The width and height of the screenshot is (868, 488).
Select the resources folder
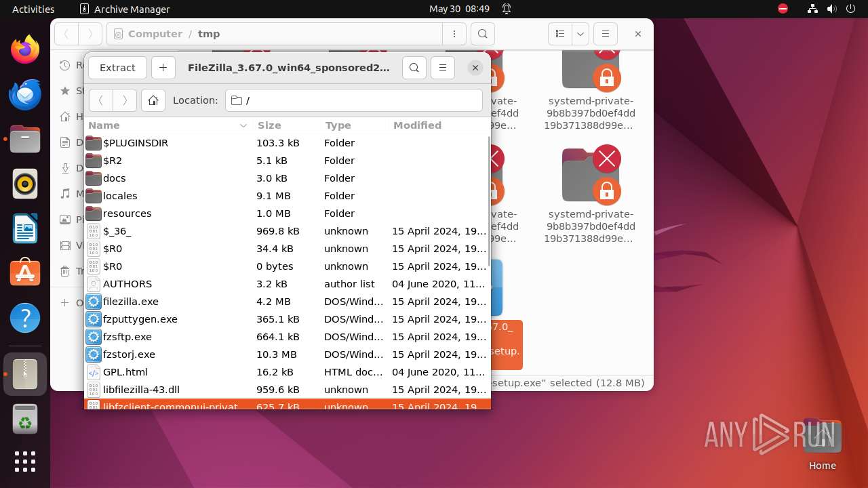286,213
